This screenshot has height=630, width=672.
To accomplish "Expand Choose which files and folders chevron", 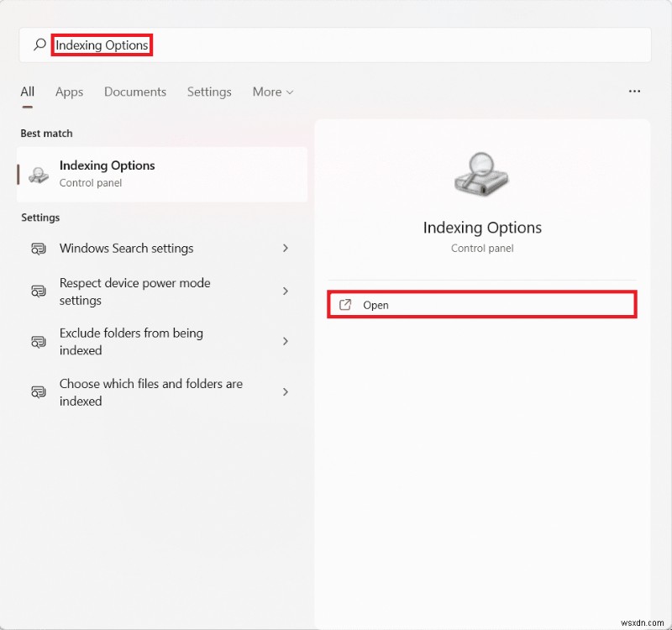I will [286, 391].
